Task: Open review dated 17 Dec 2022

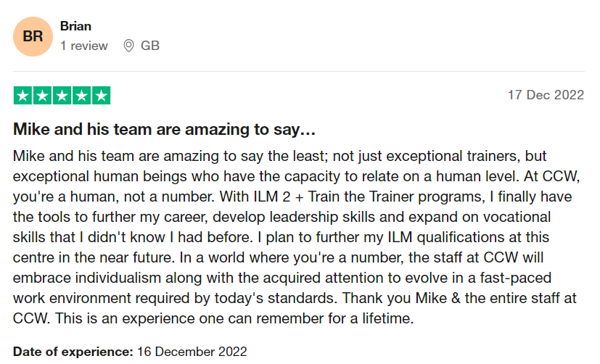Action: [546, 95]
